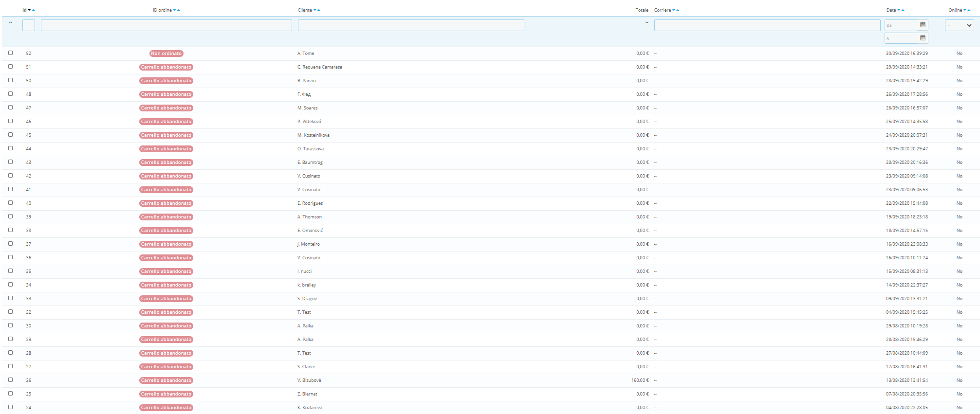
Task: Click customer name S. Dragov
Action: (307, 299)
